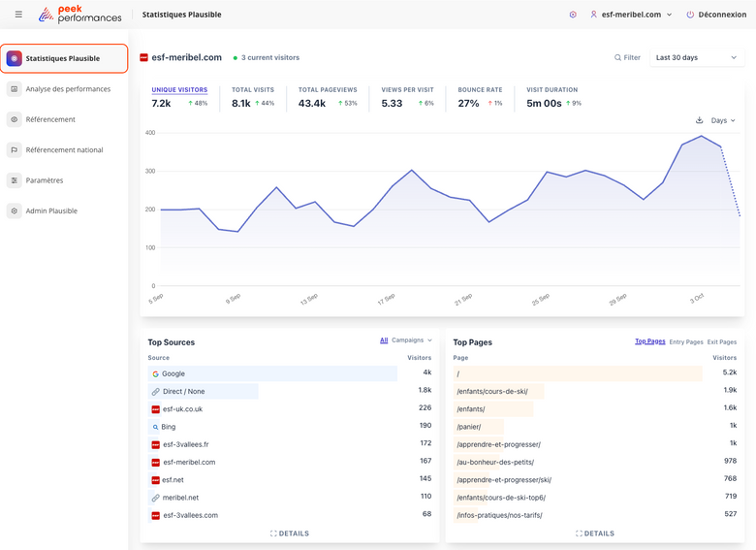Select the Visit Duration metric

553,97
